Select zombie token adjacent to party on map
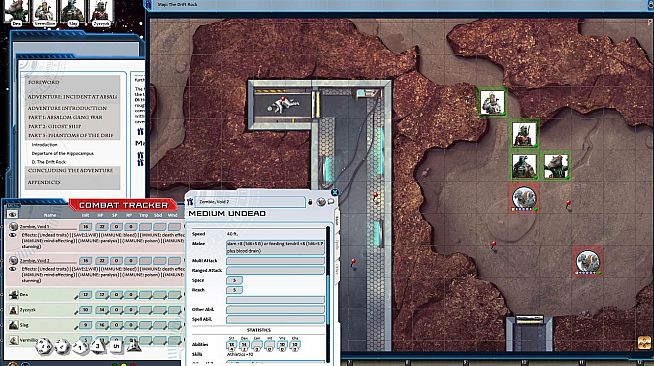654x366 pixels. (524, 198)
